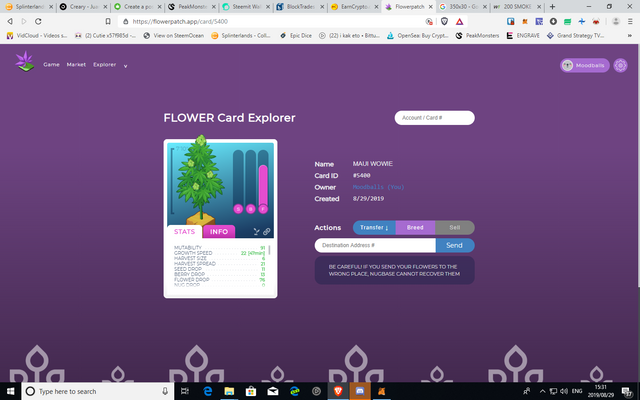Bookmark this page with the bookmark icon
The height and width of the screenshot is (400, 640).
pyautogui.click(x=108, y=21)
